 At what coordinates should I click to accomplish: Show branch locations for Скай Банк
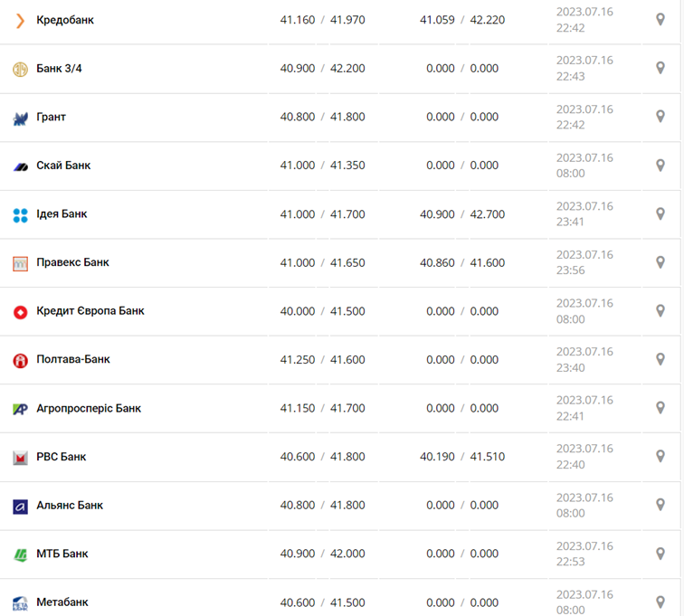coord(660,166)
